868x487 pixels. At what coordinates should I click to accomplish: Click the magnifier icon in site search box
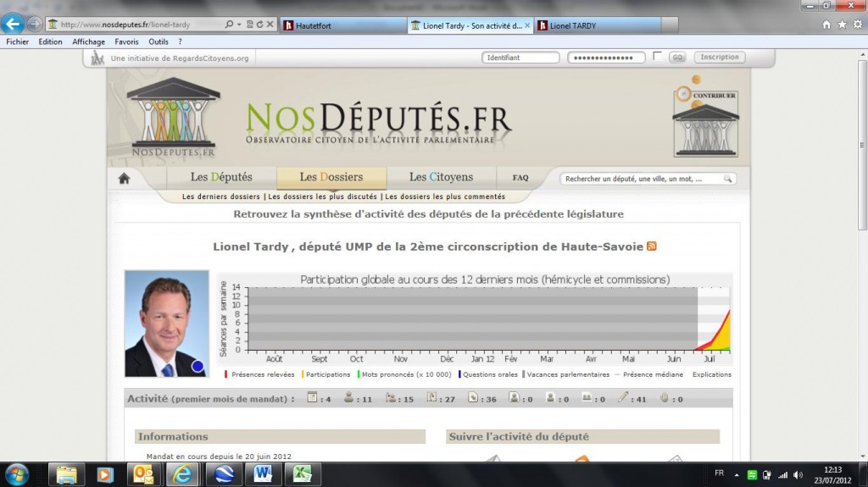click(727, 179)
